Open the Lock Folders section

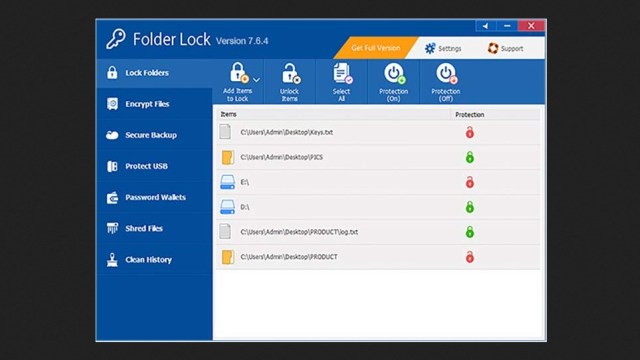pyautogui.click(x=155, y=73)
